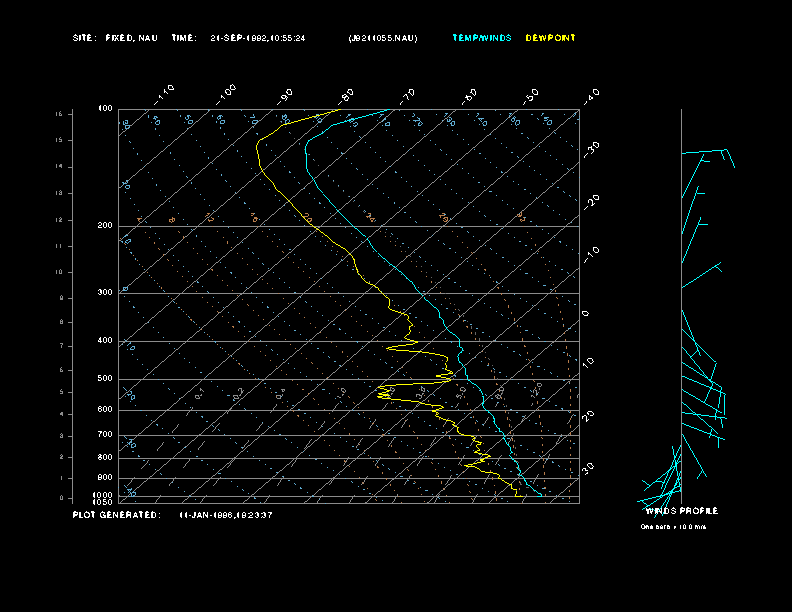Click the 6 tick on height axis
Screen dimensions: 792x612
coord(62,370)
